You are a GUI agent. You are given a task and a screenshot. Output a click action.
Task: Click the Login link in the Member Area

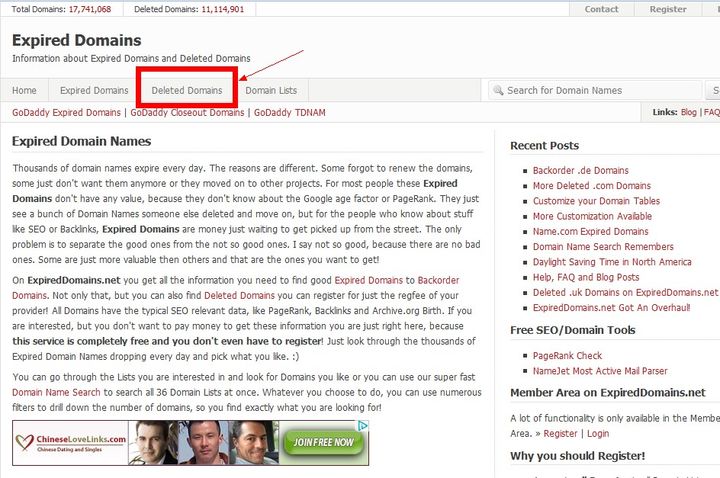tap(598, 433)
